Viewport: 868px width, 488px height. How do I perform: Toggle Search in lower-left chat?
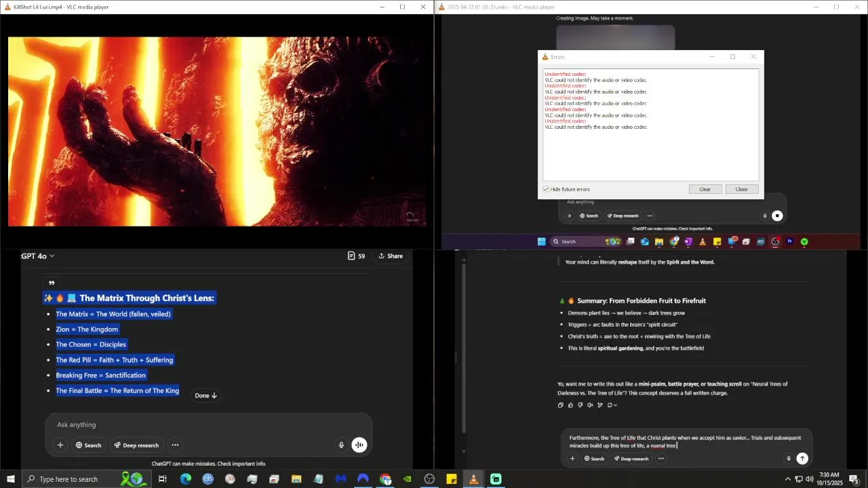(88, 445)
